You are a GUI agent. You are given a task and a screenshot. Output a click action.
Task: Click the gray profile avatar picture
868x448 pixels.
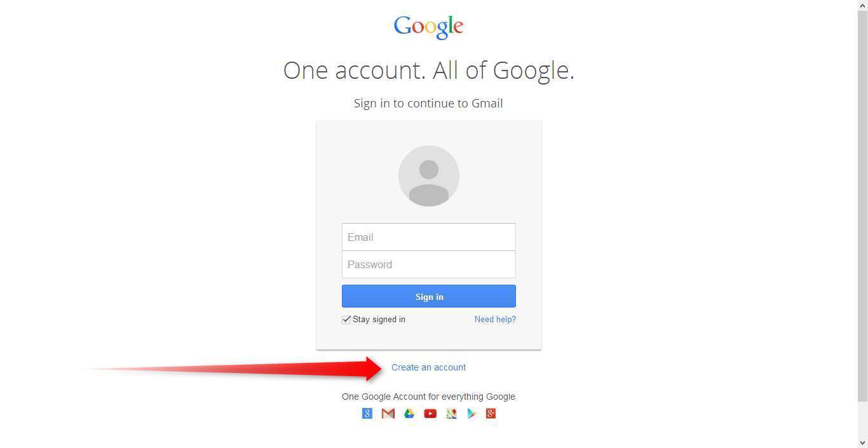429,176
